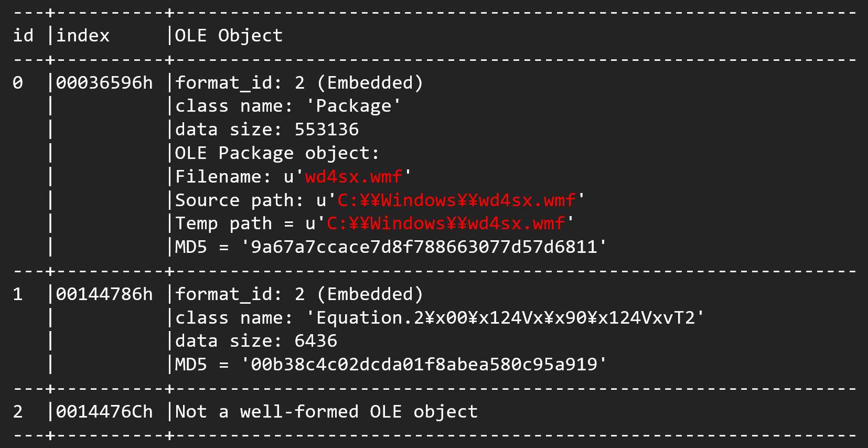Click the red Source path value
This screenshot has height=448, width=868.
[x=456, y=200]
